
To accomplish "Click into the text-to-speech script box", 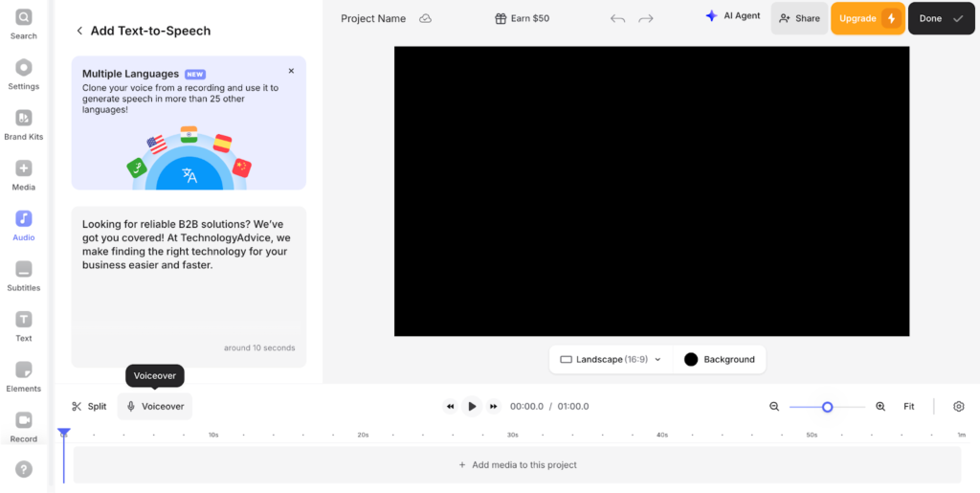I will click(189, 287).
